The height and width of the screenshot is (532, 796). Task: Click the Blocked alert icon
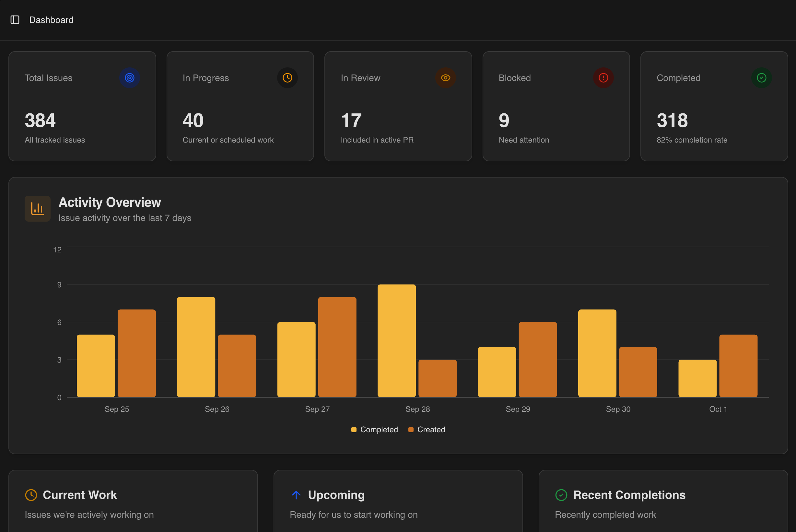click(x=603, y=78)
